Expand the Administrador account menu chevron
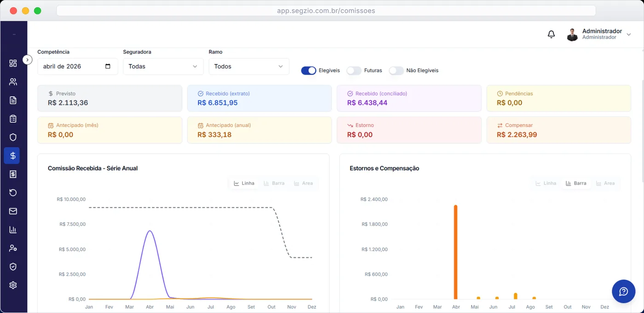This screenshot has width=644, height=313. coord(629,35)
